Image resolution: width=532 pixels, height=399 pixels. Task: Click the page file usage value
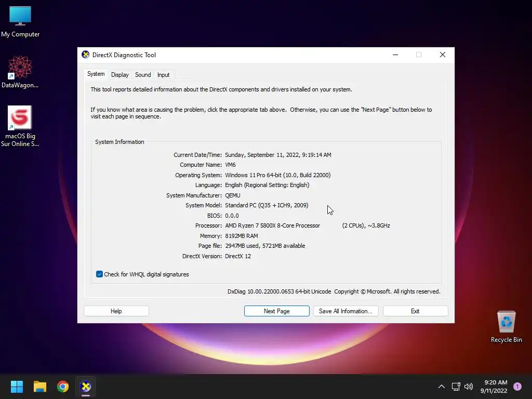[265, 246]
